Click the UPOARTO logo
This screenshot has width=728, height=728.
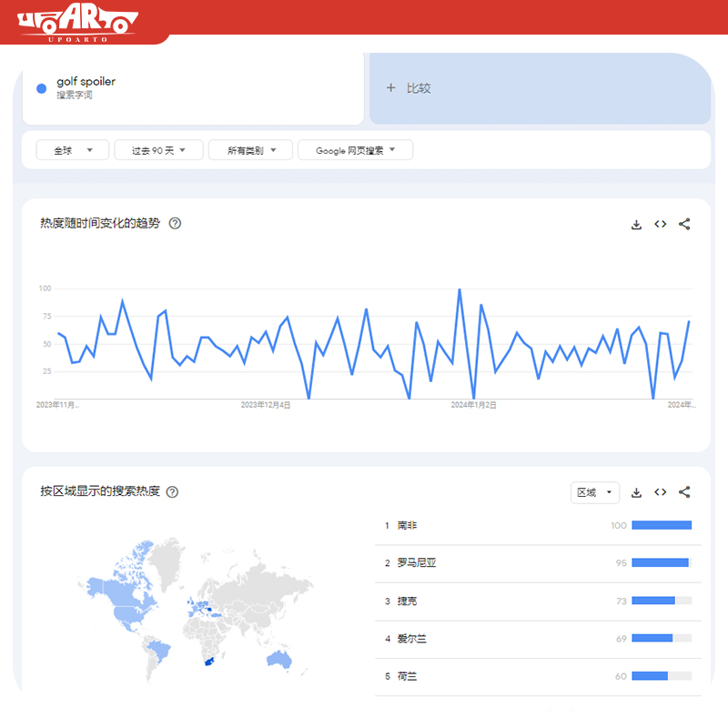pos(77,22)
